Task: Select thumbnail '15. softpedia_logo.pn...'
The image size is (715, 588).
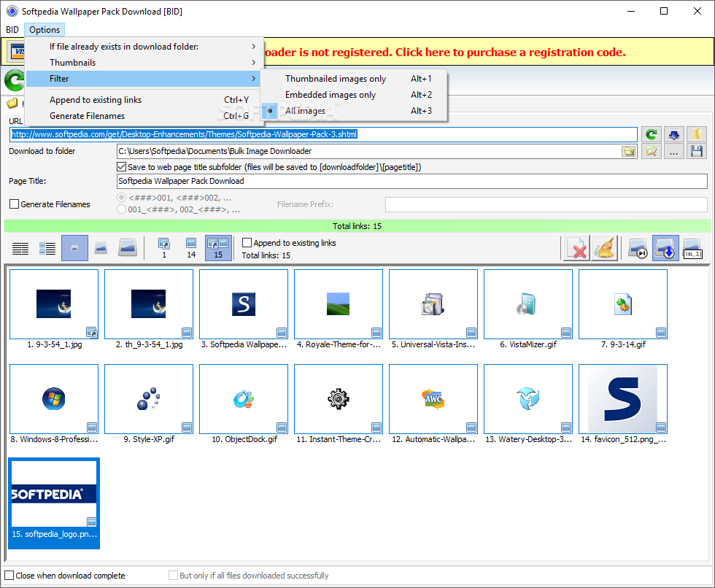Action: coord(54,503)
